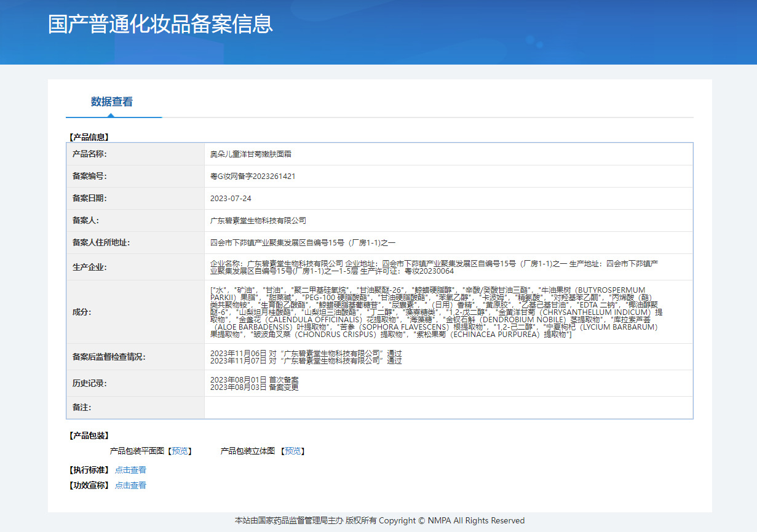
Task: Click the 产品名称 label cell
Action: coord(90,154)
